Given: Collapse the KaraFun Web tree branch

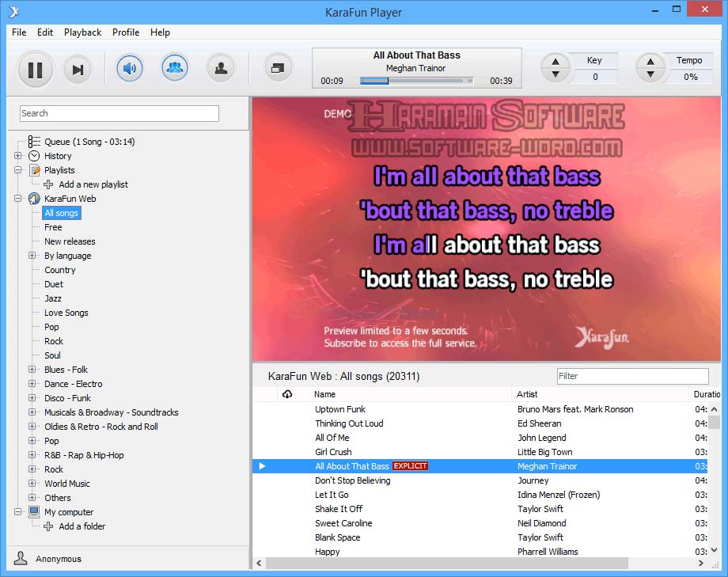Looking at the screenshot, I should tap(17, 199).
